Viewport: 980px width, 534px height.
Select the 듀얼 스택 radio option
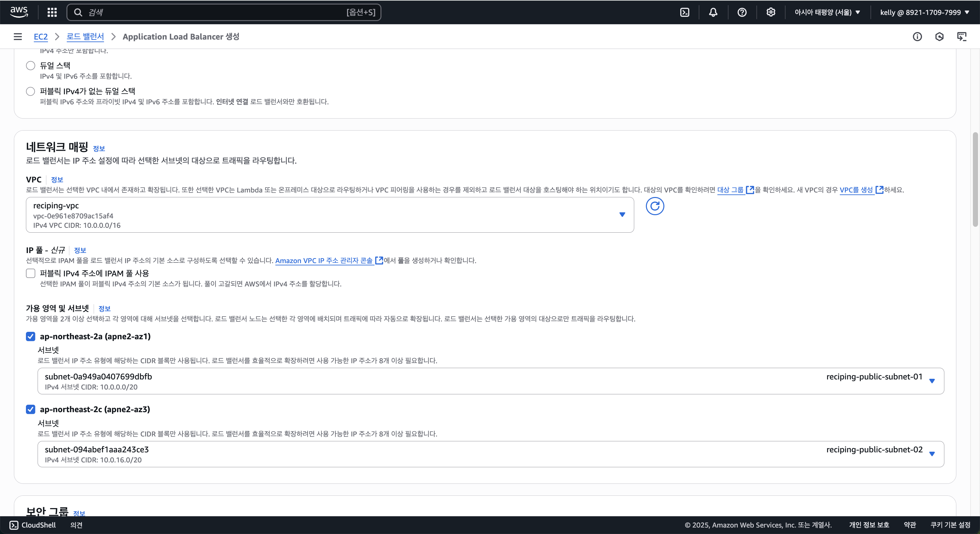(x=30, y=65)
